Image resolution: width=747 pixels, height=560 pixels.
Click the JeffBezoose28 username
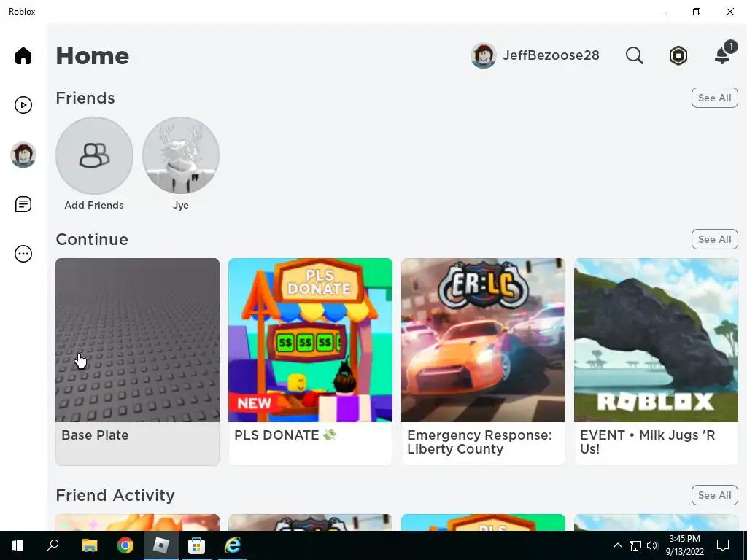(551, 55)
